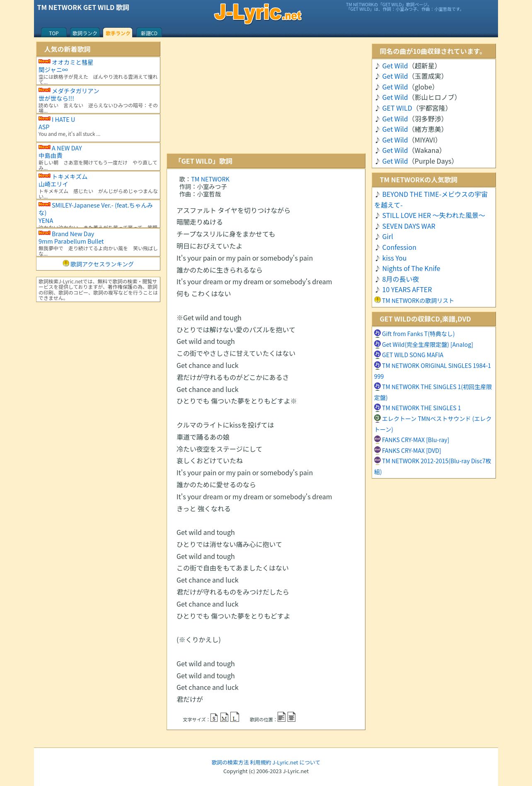Open BEYOND THE TIME lyrics link

pyautogui.click(x=431, y=200)
